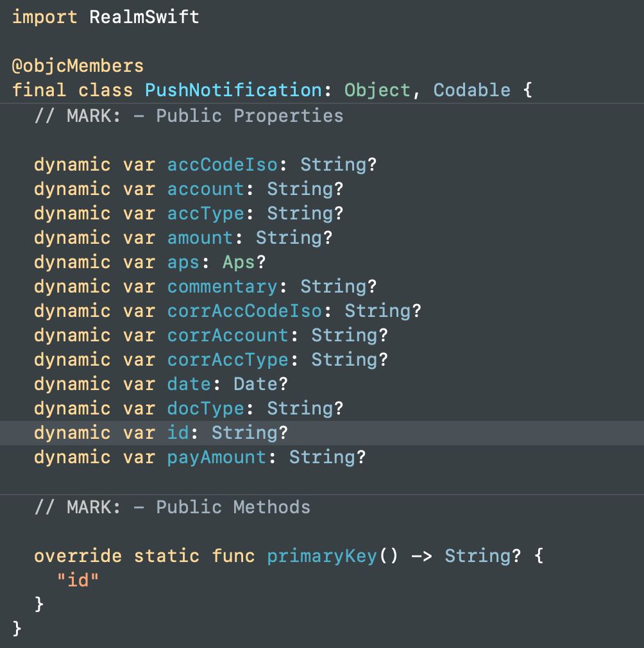Click the Object superclass name
644x648 pixels.
tap(377, 90)
